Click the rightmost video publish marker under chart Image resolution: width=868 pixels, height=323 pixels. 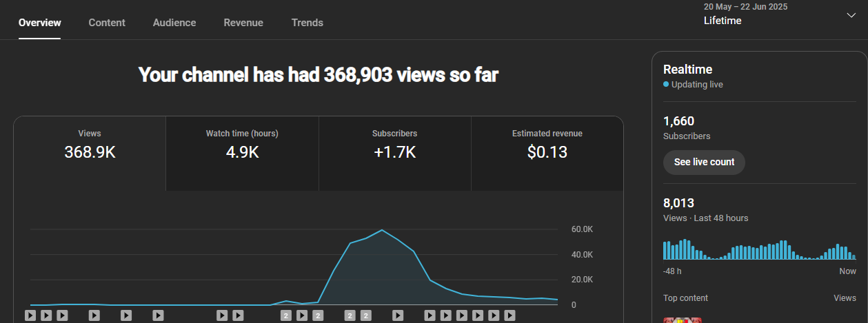tap(509, 315)
